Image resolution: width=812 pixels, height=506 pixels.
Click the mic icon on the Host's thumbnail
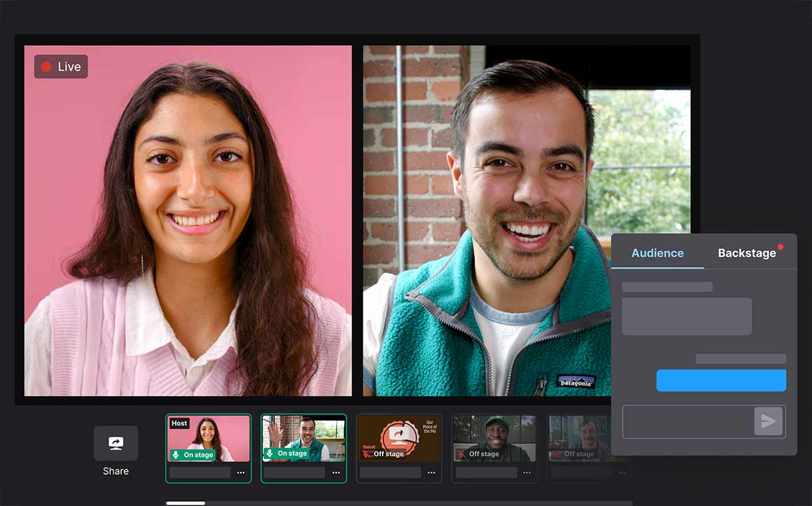tap(174, 453)
